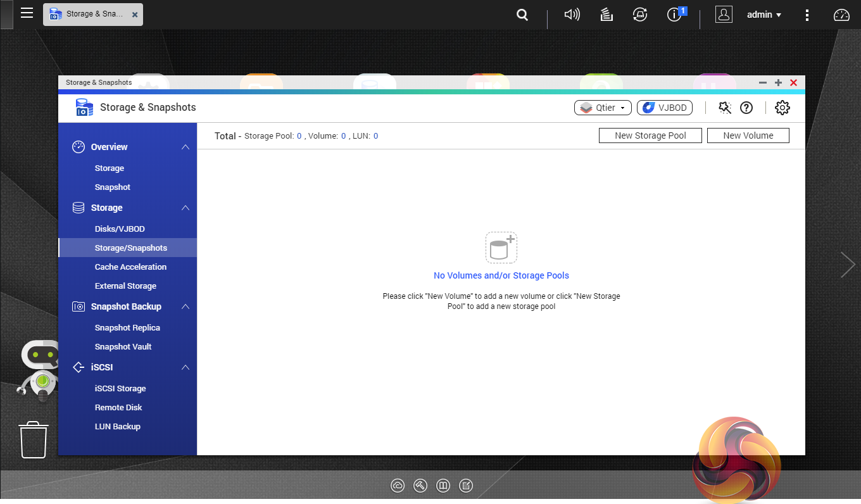Viewport: 861px width, 504px height.
Task: Open Storage & Snapshots settings gear
Action: (782, 108)
